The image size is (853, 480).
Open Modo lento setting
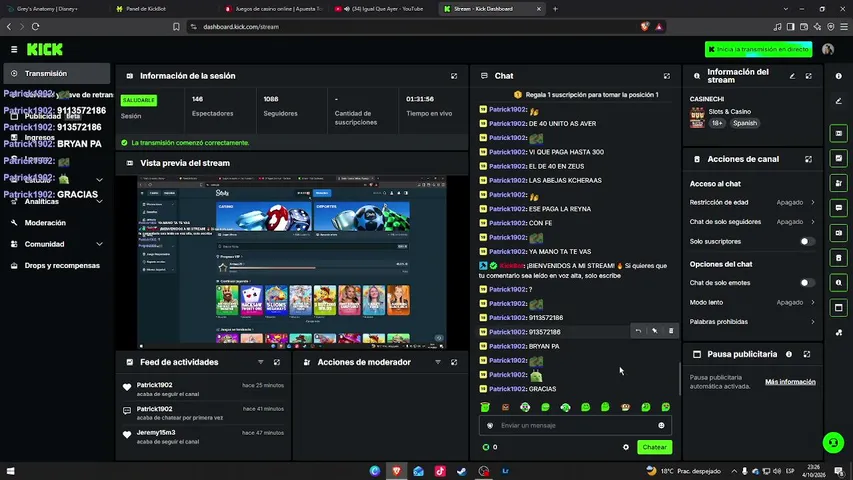752,303
